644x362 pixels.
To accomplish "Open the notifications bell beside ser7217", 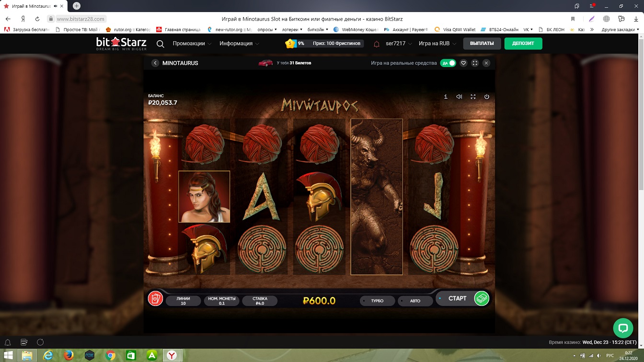I will pyautogui.click(x=377, y=44).
